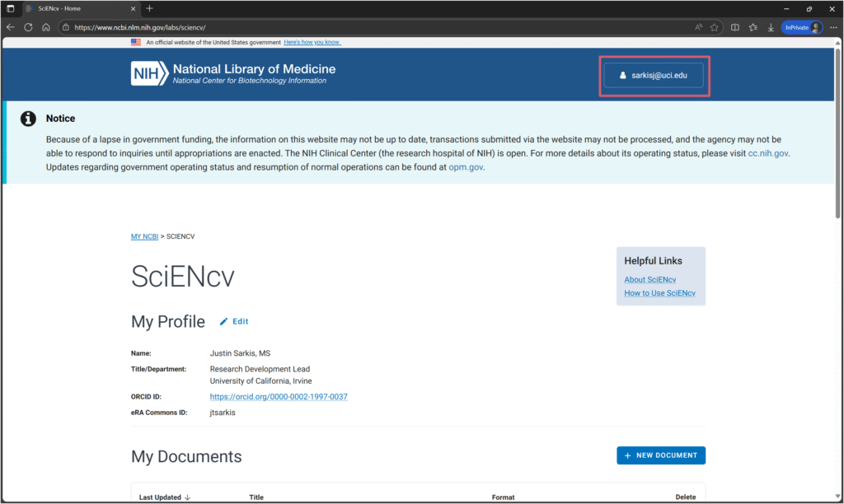This screenshot has height=504, width=844.
Task: Click the New Document button
Action: [x=661, y=455]
